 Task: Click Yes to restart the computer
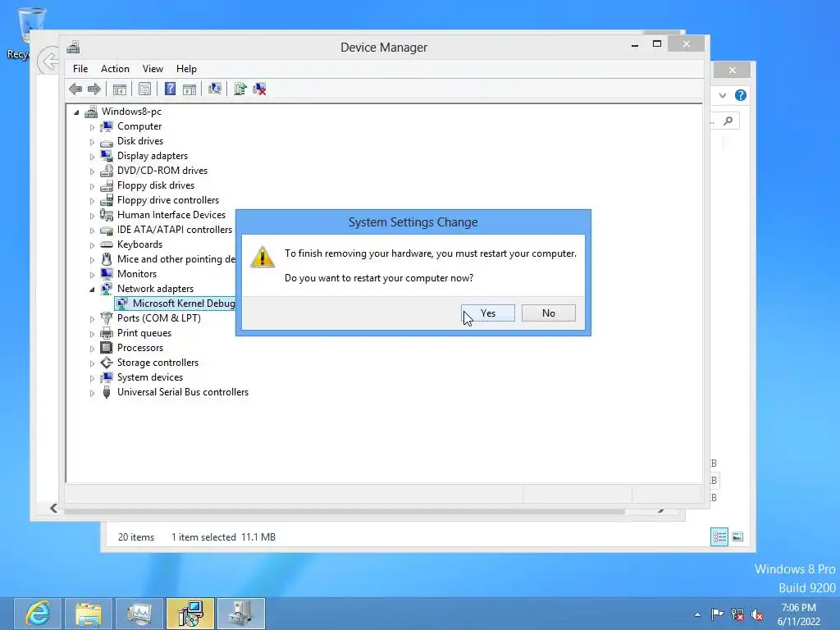pos(488,313)
